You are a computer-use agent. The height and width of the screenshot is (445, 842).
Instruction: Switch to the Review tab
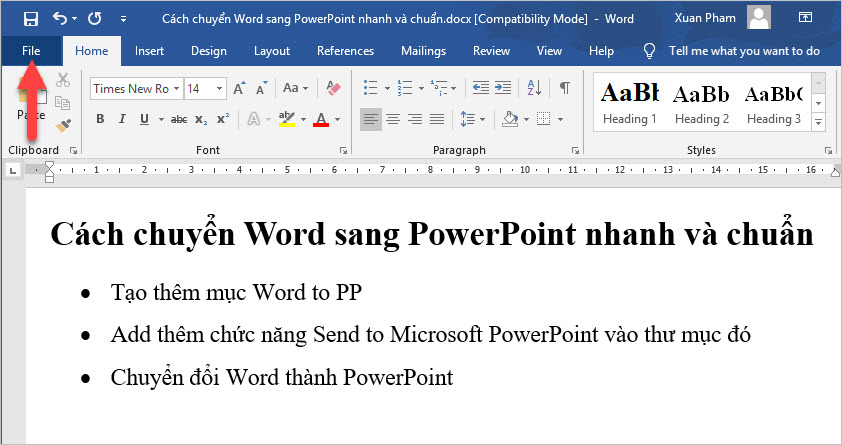click(491, 50)
